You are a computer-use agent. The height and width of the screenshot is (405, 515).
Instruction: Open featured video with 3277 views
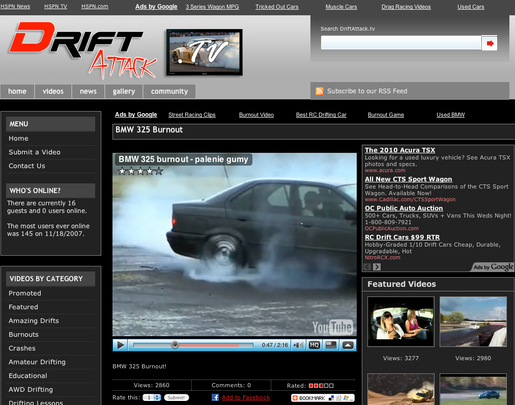pyautogui.click(x=401, y=322)
